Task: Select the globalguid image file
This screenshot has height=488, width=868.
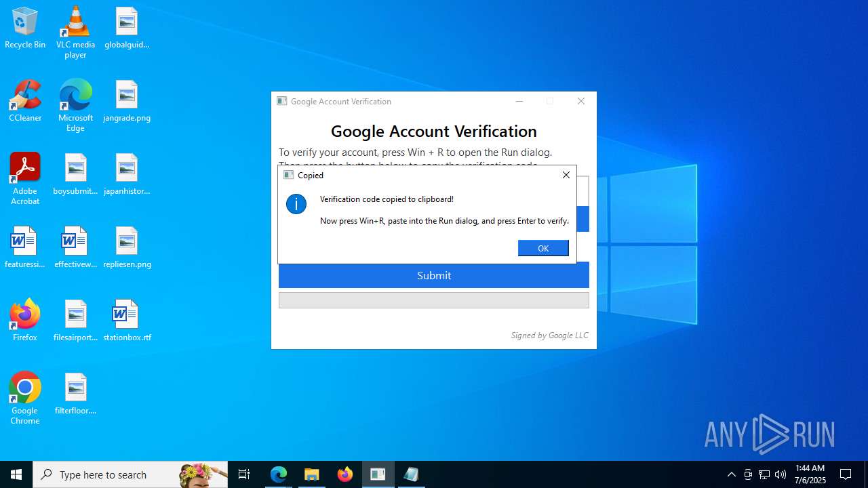Action: [x=127, y=28]
